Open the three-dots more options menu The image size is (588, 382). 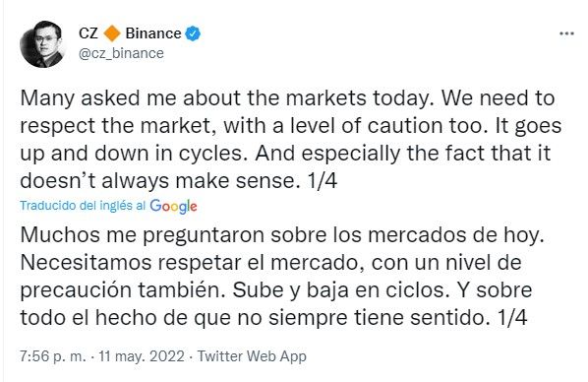pyautogui.click(x=566, y=33)
